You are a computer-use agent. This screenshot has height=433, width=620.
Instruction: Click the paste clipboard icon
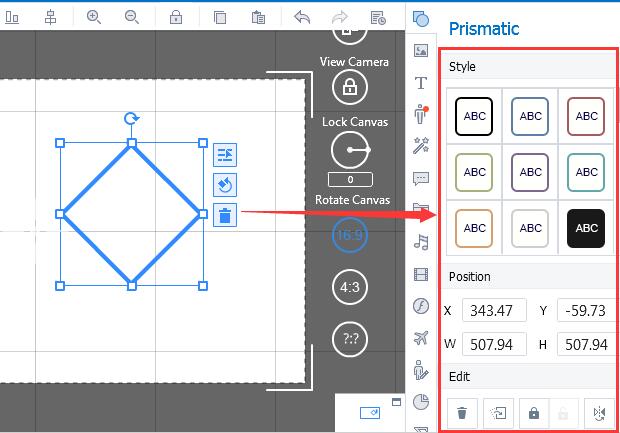point(258,17)
